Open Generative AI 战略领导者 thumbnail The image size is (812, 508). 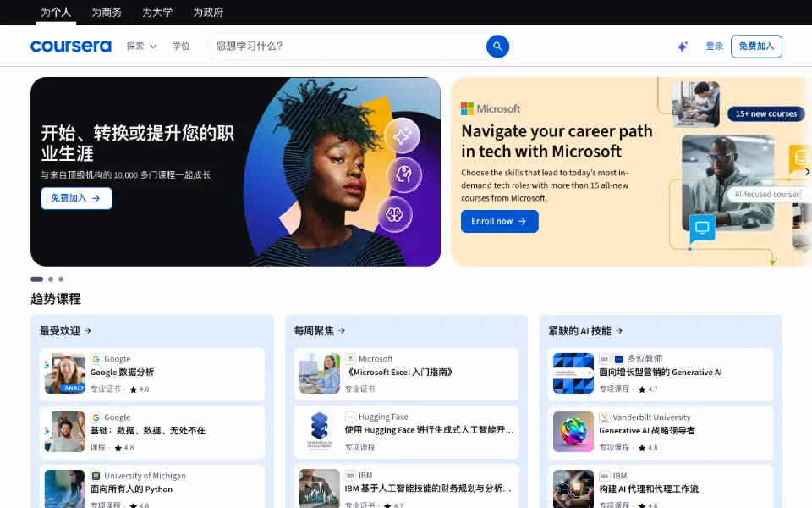click(x=573, y=432)
